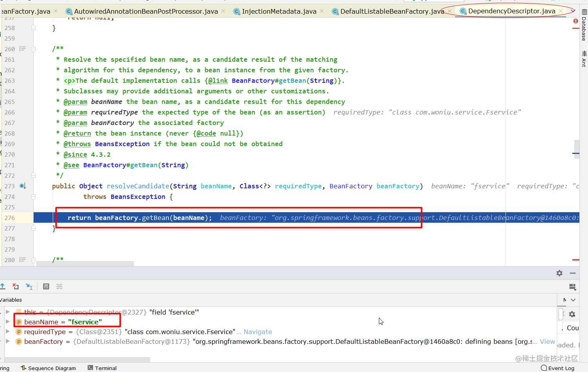The width and height of the screenshot is (588, 372).
Task: Close the DefaultListableBeanFactory.java tab
Action: pyautogui.click(x=450, y=11)
